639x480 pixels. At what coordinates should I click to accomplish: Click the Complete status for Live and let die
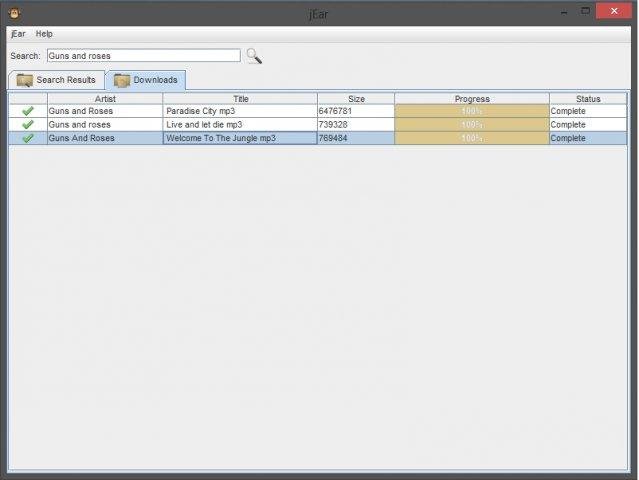[x=588, y=124]
